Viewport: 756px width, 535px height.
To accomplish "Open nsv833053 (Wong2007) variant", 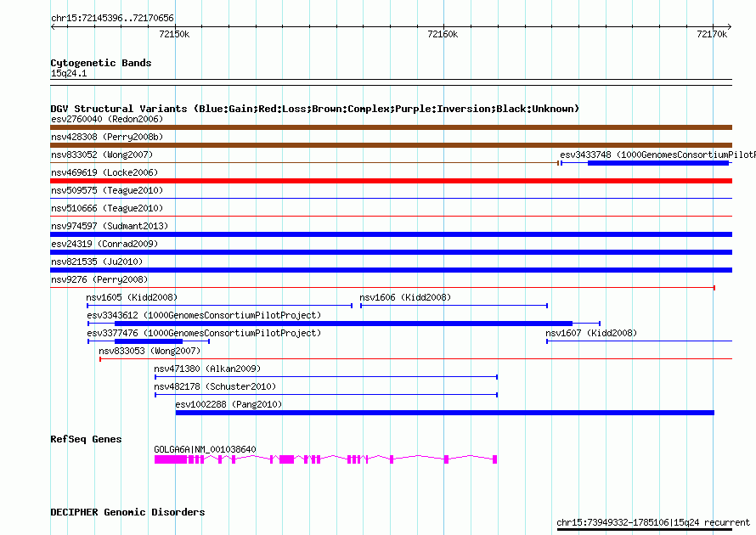I will tap(150, 351).
